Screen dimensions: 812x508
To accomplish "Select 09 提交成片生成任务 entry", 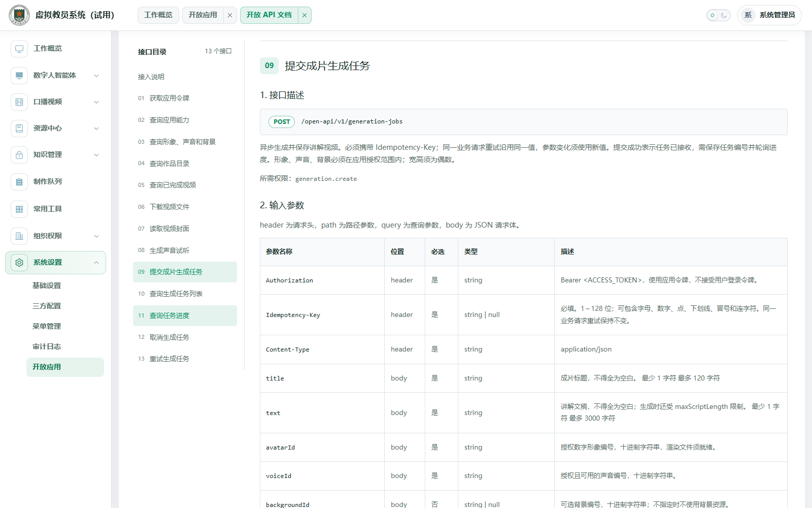I will (x=185, y=272).
